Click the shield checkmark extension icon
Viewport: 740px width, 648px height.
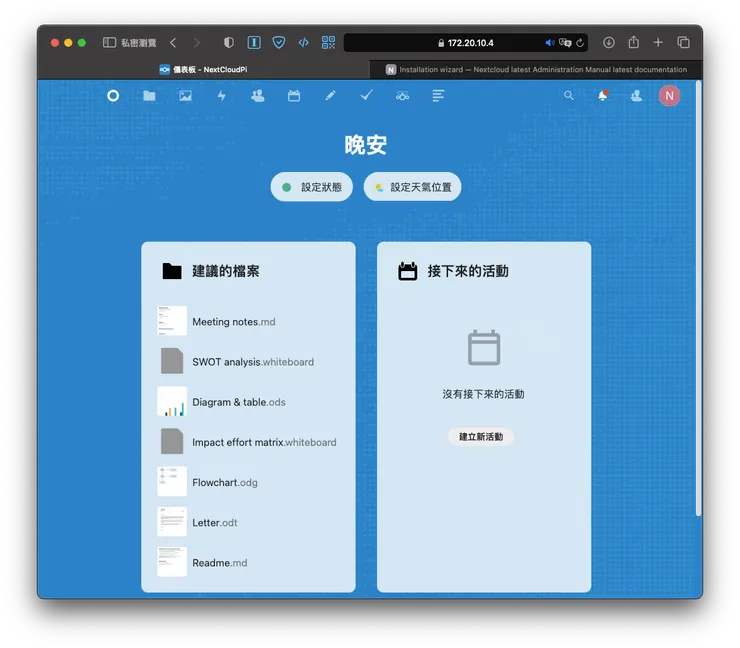pos(279,42)
